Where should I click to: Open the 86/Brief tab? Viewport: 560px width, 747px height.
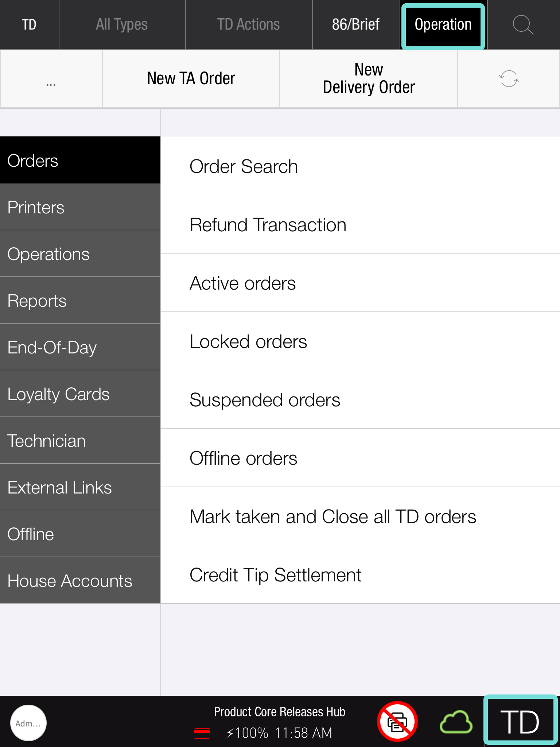356,25
